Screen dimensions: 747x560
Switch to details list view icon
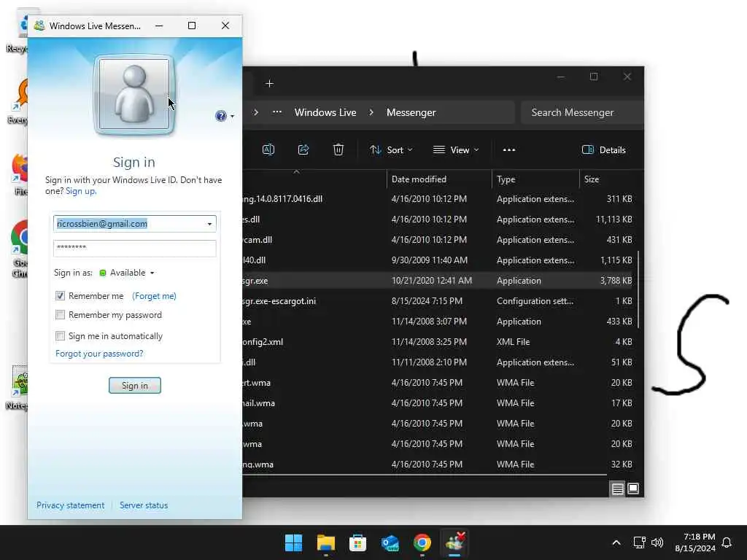(x=617, y=489)
